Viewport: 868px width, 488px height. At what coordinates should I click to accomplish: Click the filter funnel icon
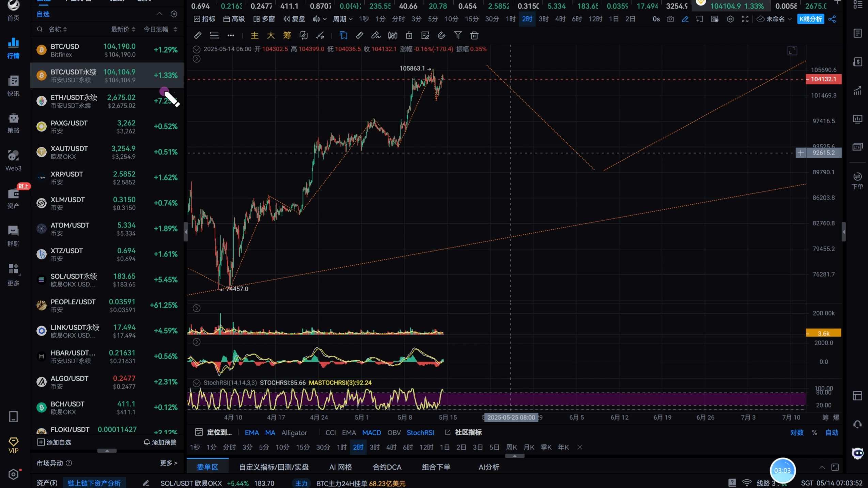(458, 35)
